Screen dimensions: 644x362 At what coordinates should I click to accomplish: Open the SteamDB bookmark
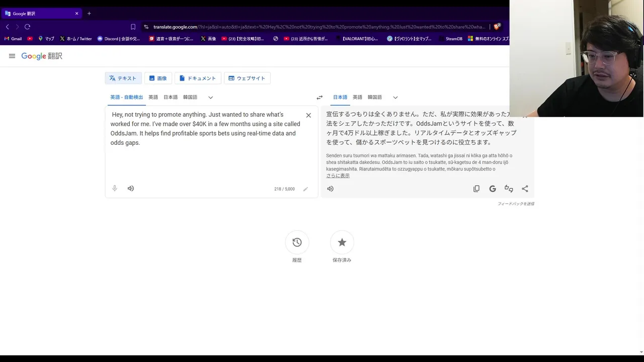[x=450, y=39]
